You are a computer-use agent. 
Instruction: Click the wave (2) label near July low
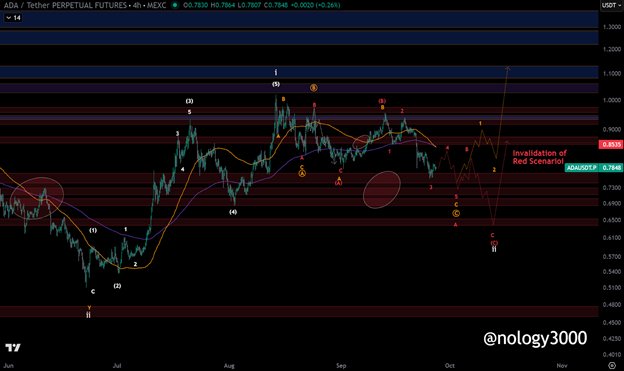pyautogui.click(x=117, y=286)
